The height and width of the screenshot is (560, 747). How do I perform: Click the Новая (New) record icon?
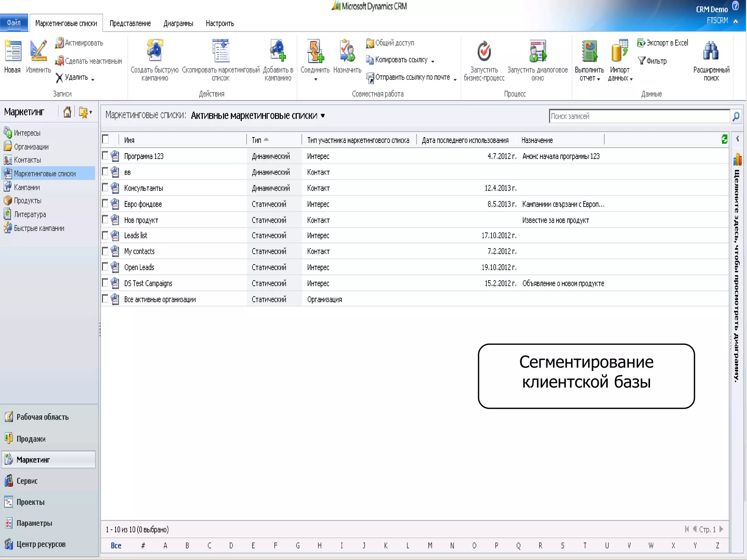[x=13, y=51]
